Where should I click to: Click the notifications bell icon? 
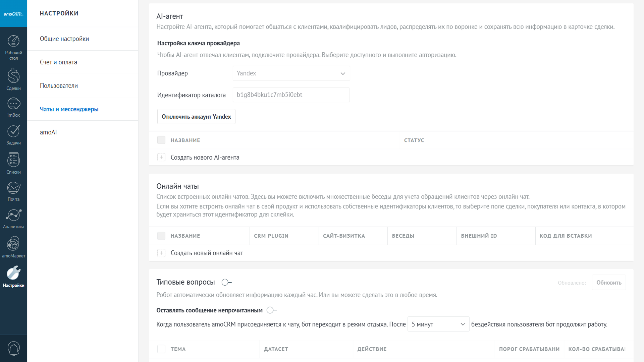click(13, 349)
